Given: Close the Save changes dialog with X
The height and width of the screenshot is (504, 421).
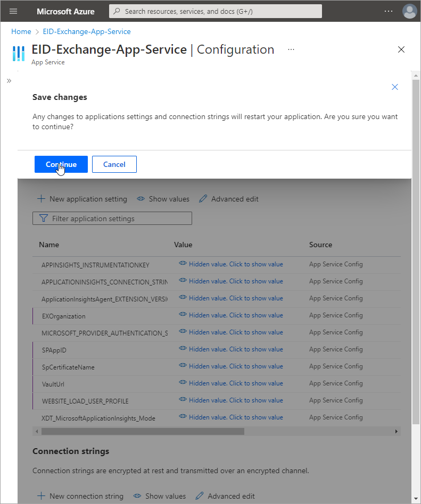Looking at the screenshot, I should click(395, 87).
